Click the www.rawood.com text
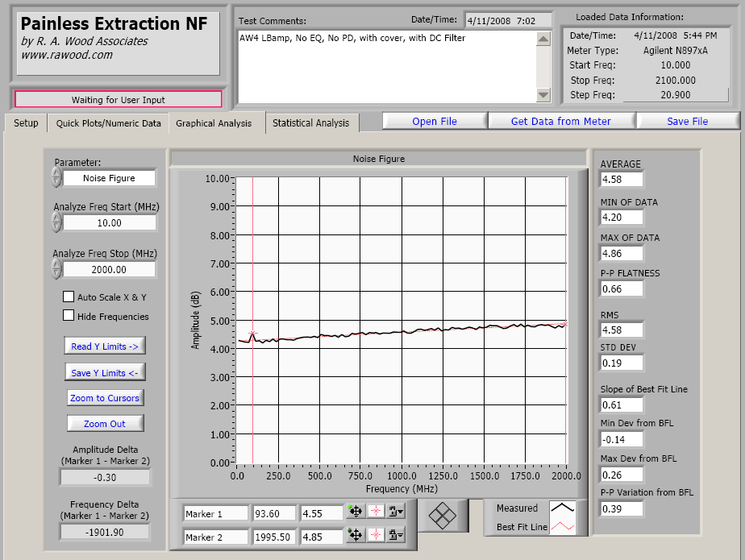 (x=67, y=55)
